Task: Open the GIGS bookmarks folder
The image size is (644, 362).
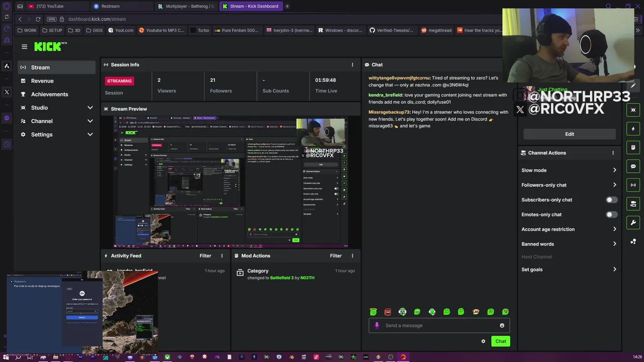Action: coord(94,30)
